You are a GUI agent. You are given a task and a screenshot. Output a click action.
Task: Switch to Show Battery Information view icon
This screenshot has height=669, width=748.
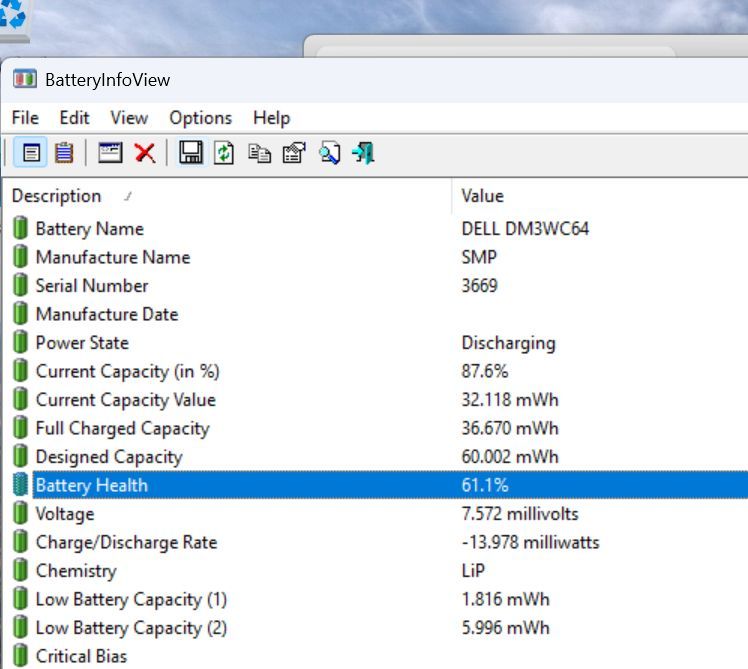(32, 153)
